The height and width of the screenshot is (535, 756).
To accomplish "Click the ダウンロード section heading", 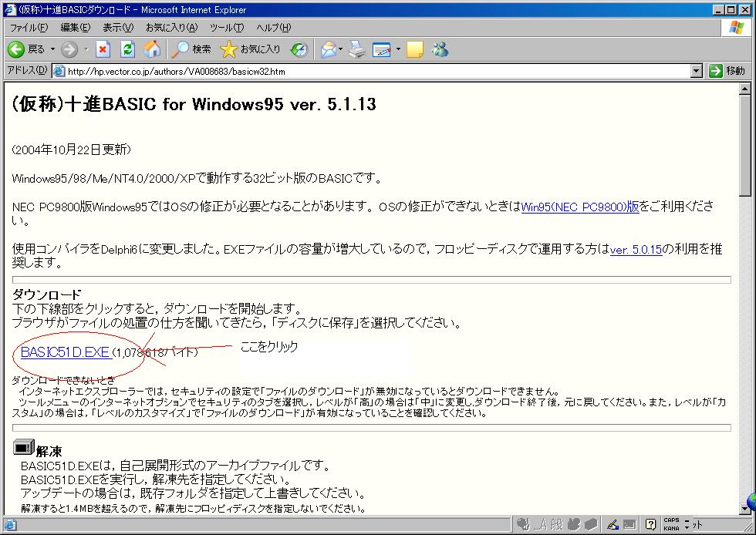I will click(x=47, y=294).
